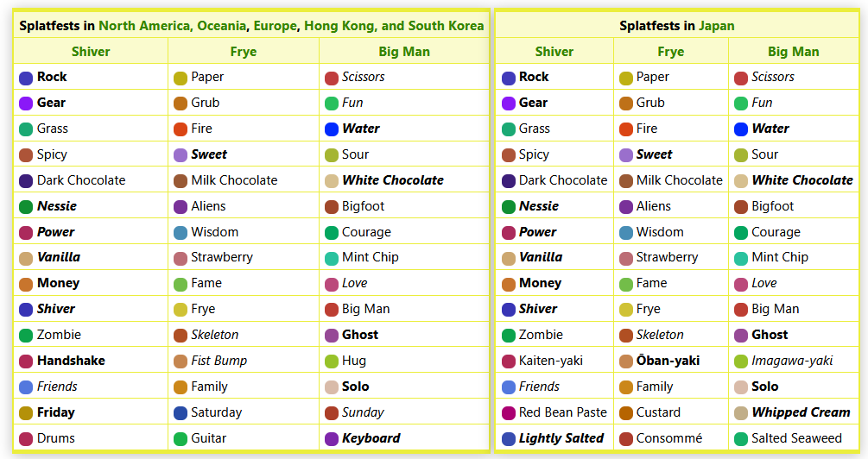This screenshot has height=459, width=868.
Task: Click the Imagawa-yaki team text
Action: point(792,361)
